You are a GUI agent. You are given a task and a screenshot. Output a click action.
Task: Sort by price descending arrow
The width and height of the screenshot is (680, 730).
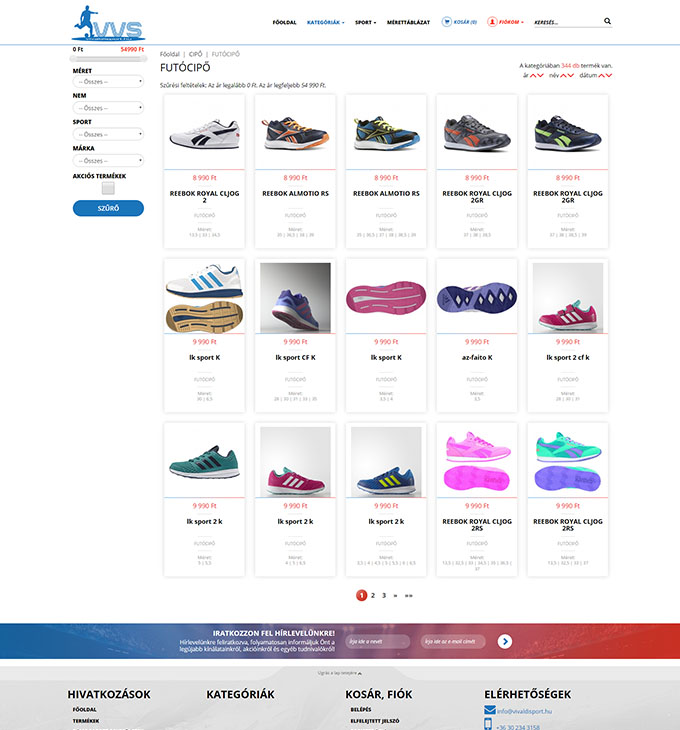click(540, 75)
